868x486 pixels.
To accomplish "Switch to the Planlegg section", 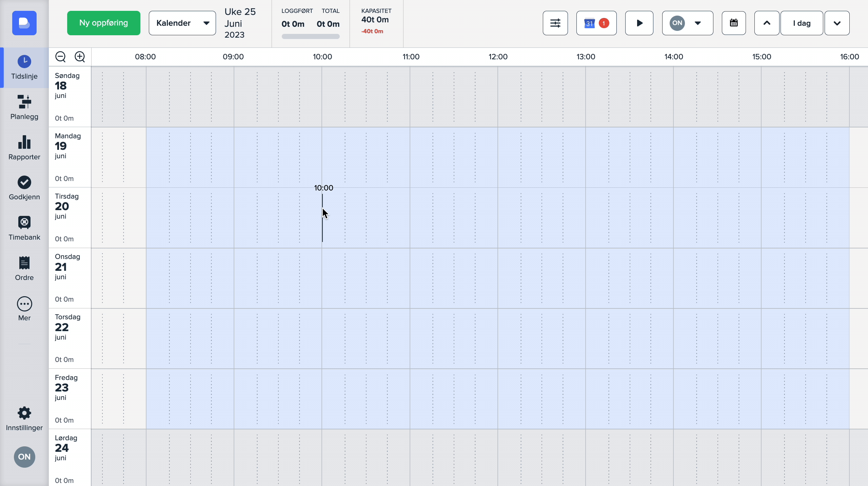I will pyautogui.click(x=24, y=107).
